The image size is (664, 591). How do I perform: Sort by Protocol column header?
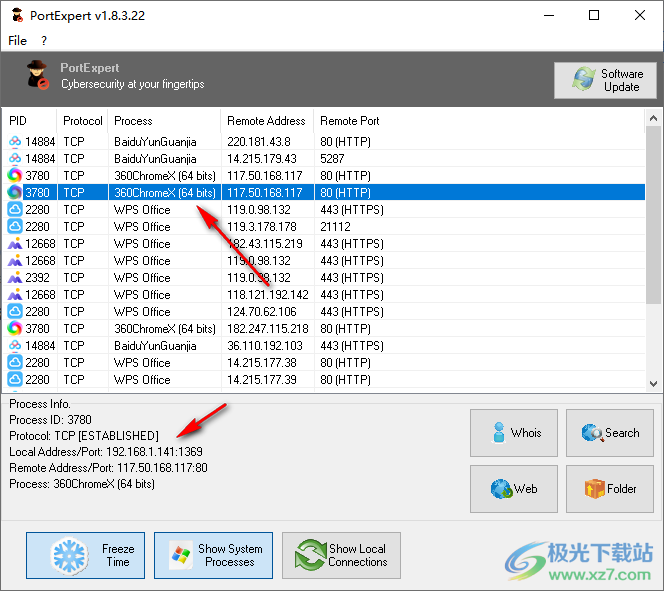[x=83, y=121]
